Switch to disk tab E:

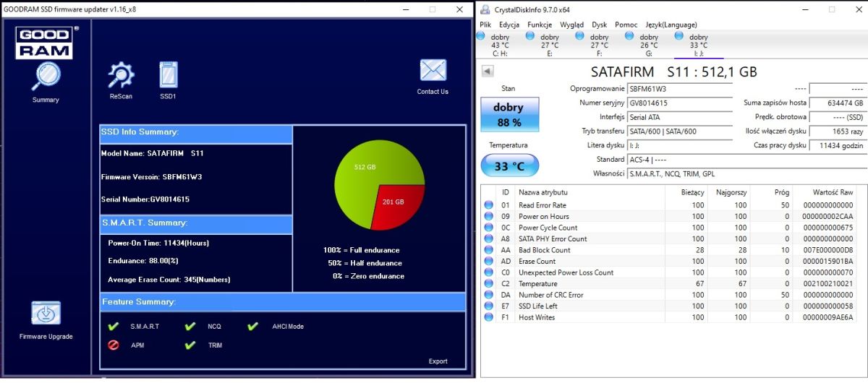550,44
